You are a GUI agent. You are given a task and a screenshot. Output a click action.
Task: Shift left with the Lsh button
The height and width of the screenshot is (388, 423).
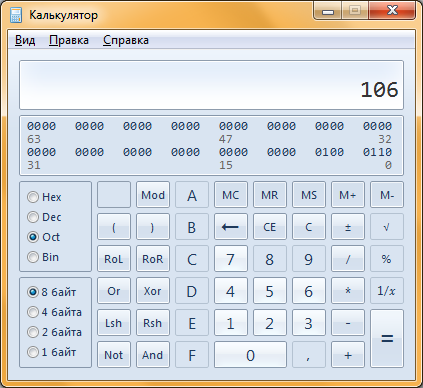pos(114,323)
